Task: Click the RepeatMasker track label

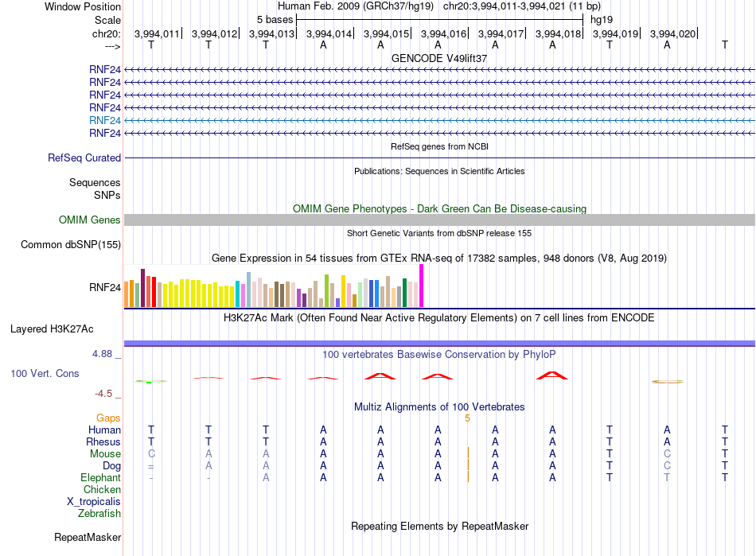Action: pos(88,537)
